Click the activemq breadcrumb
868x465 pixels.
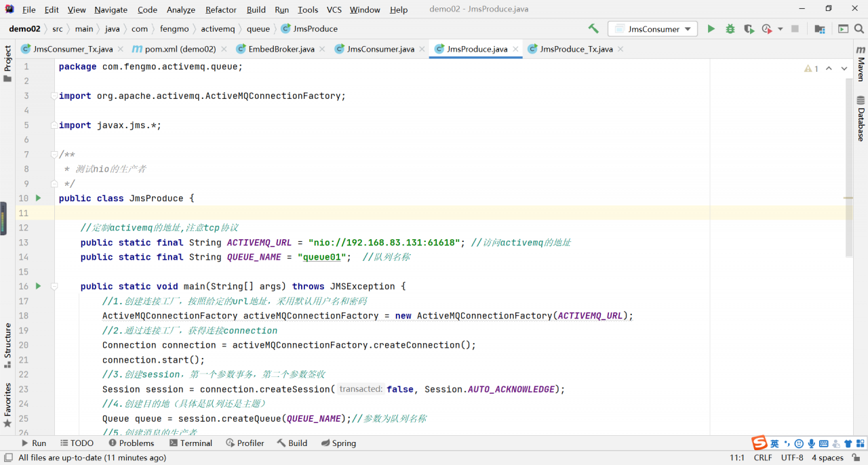pyautogui.click(x=218, y=29)
